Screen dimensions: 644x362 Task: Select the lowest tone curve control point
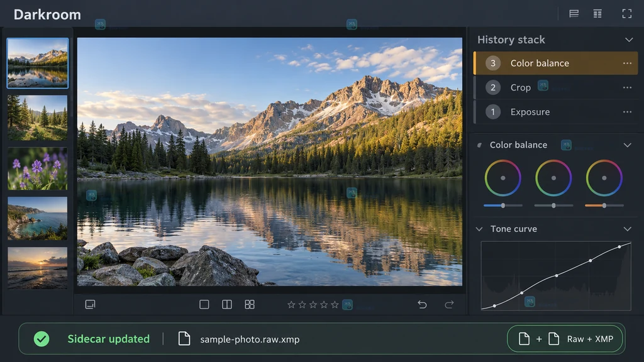pyautogui.click(x=494, y=306)
